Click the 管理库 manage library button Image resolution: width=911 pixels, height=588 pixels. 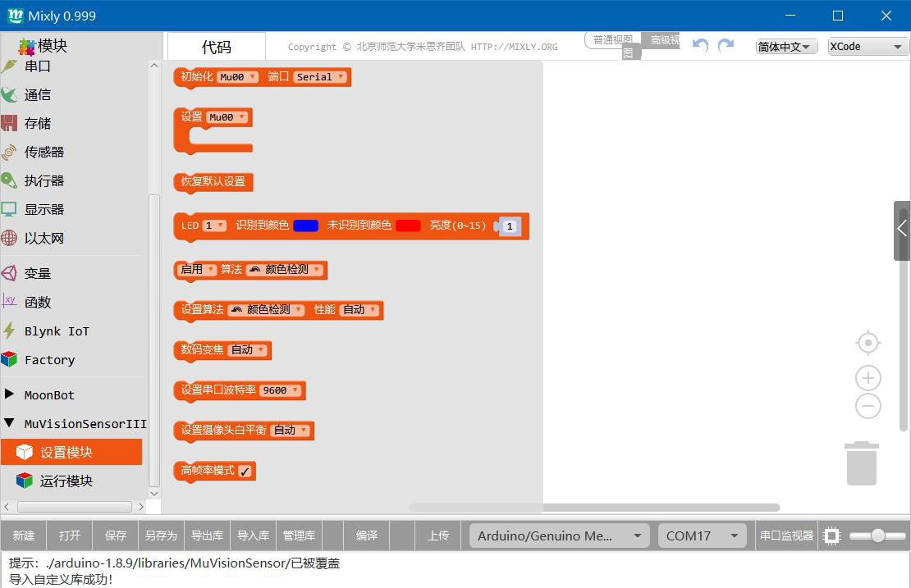[x=300, y=536]
